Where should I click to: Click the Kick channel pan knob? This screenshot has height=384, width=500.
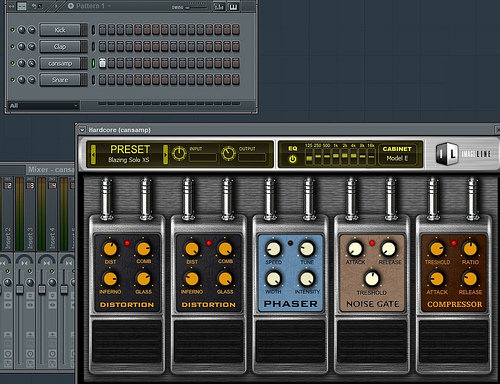pos(22,30)
